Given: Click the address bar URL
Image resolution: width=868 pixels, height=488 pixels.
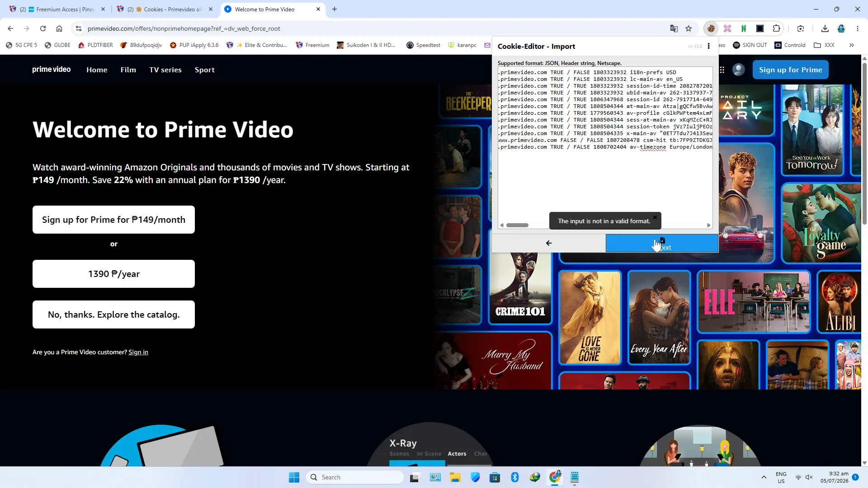Looking at the screenshot, I should click(184, 28).
